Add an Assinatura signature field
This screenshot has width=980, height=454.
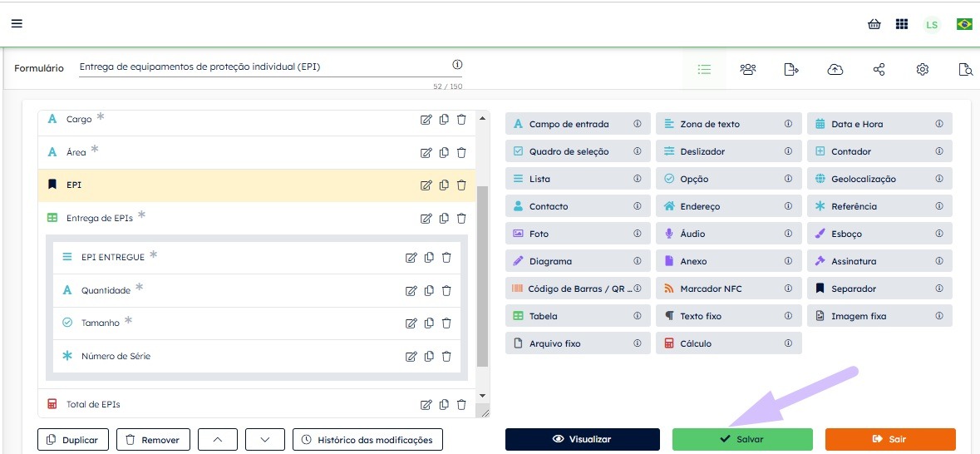coord(879,261)
